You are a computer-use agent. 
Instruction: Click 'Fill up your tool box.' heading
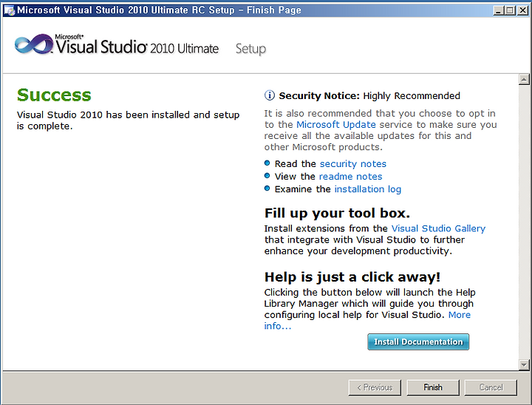coord(337,213)
